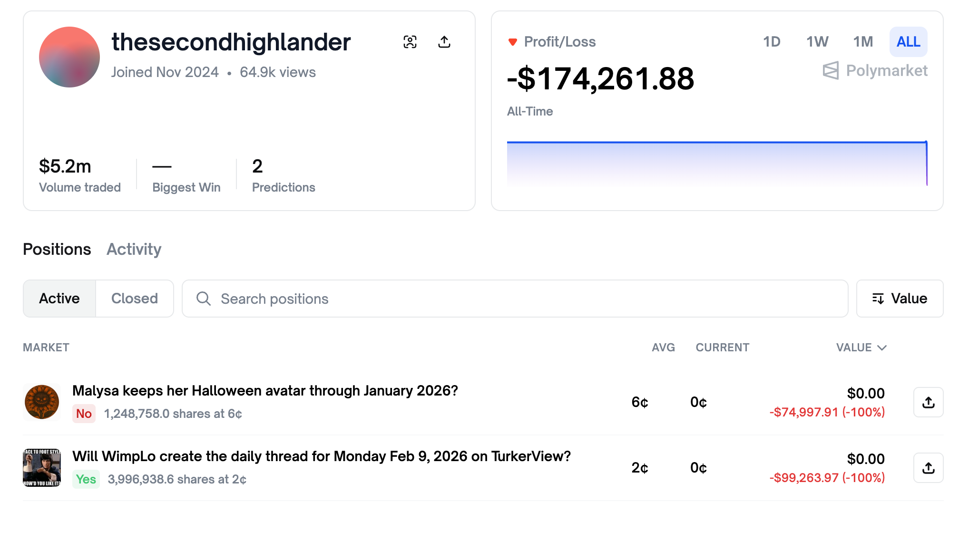Viewport: 959px width, 560px height.
Task: Click the Search positions field
Action: (x=523, y=299)
